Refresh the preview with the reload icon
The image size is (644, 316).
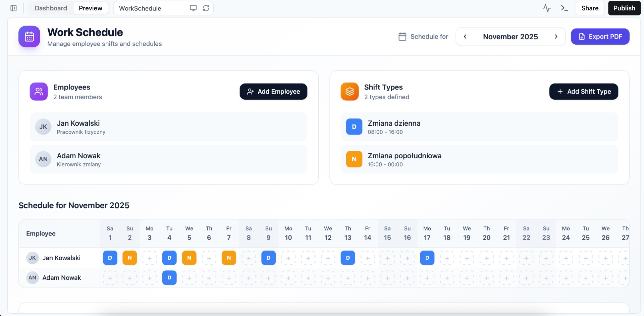[206, 8]
